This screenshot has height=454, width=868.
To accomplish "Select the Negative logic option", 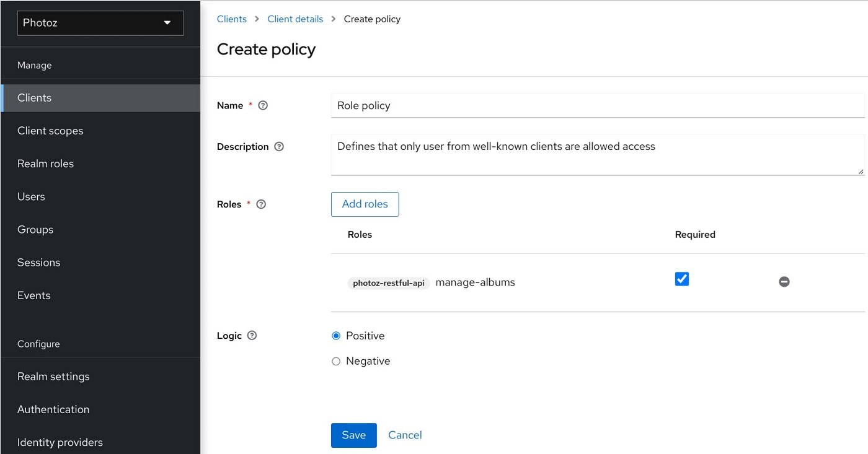I will tap(335, 360).
